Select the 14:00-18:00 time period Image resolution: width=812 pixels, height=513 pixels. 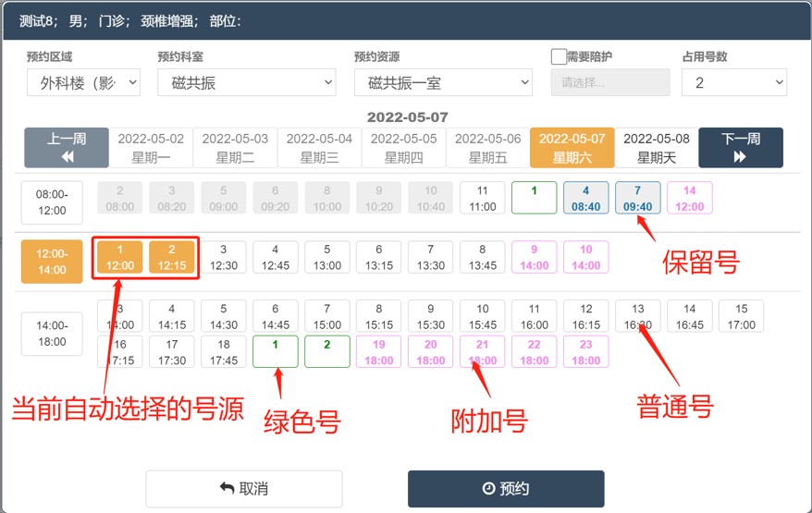(52, 333)
